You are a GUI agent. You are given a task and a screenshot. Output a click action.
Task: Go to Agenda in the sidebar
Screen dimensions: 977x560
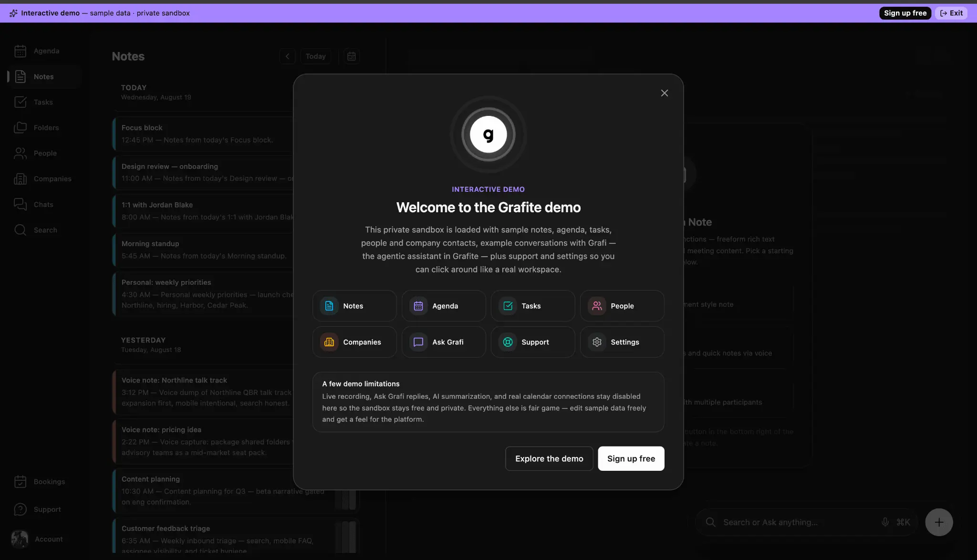click(x=44, y=51)
